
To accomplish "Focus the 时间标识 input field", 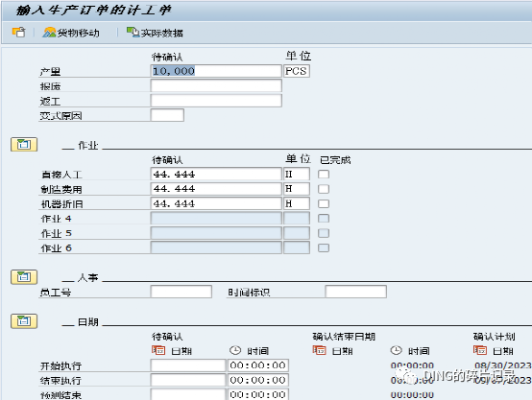I will pos(356,292).
